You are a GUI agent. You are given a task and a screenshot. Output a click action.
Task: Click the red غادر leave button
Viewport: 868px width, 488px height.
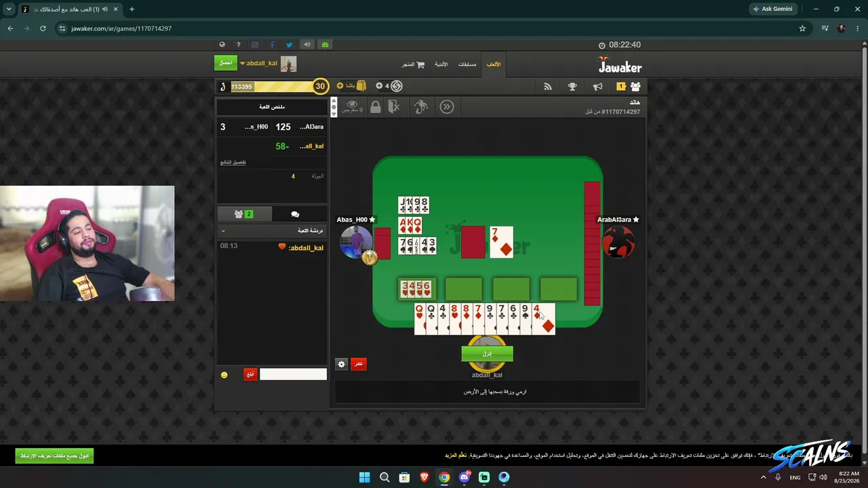(x=359, y=364)
